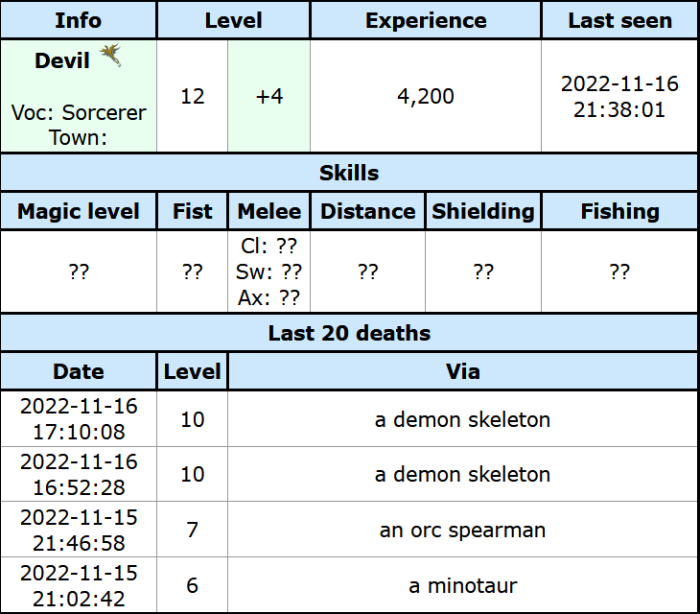This screenshot has width=700, height=614.
Task: Select the Experience column header
Action: point(426,20)
